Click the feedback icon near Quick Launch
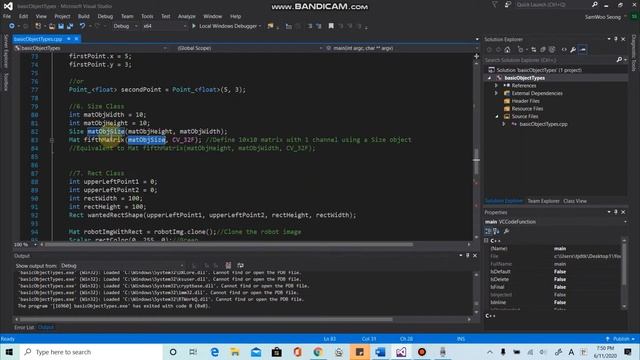This screenshot has height=360, width=640. click(x=508, y=4)
